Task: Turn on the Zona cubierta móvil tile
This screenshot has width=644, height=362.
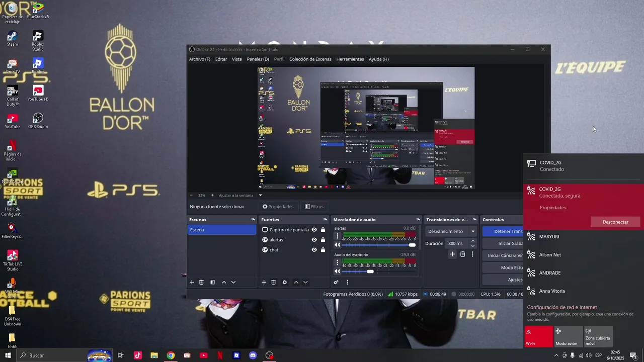Action: click(x=598, y=336)
